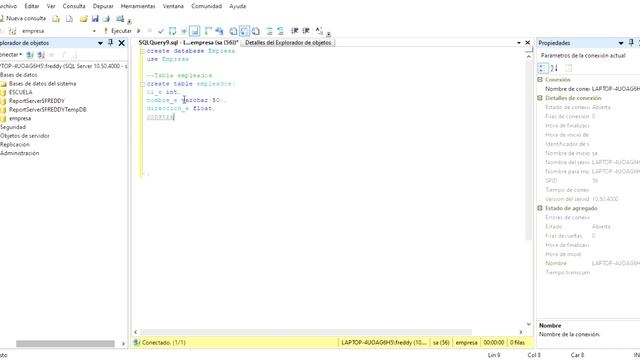This screenshot has width=640, height=360.
Task: Select the ESCUELA database node
Action: [20, 92]
